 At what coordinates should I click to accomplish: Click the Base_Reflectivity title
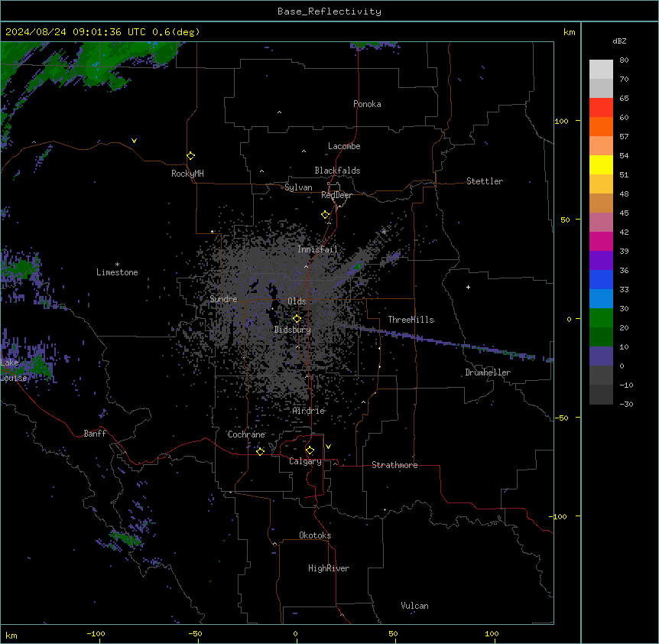click(329, 11)
